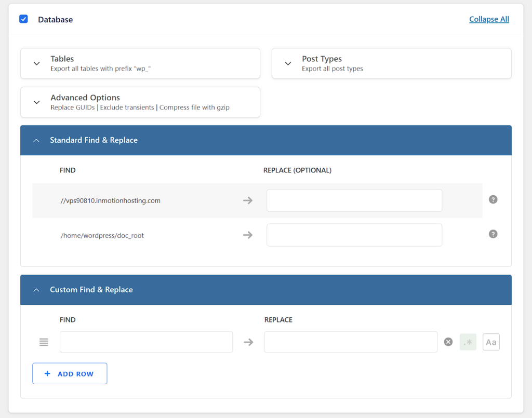Toggle case-sensitive Aa button
This screenshot has width=532, height=418.
tap(491, 342)
